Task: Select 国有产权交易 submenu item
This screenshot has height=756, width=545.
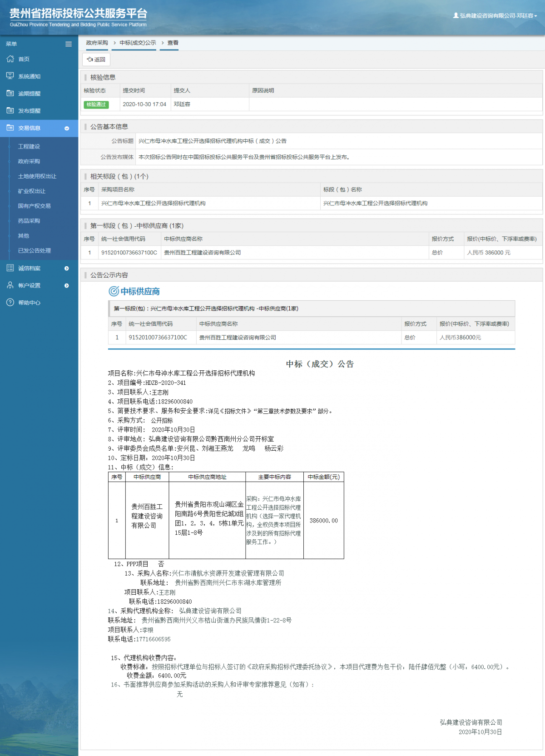Action: coord(35,206)
